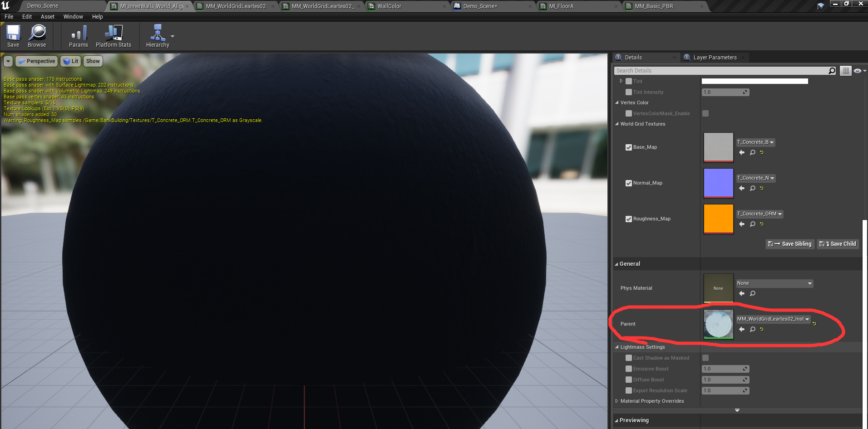Viewport: 868px width, 429px height.
Task: Click the search icon in Search Details
Action: (x=832, y=71)
